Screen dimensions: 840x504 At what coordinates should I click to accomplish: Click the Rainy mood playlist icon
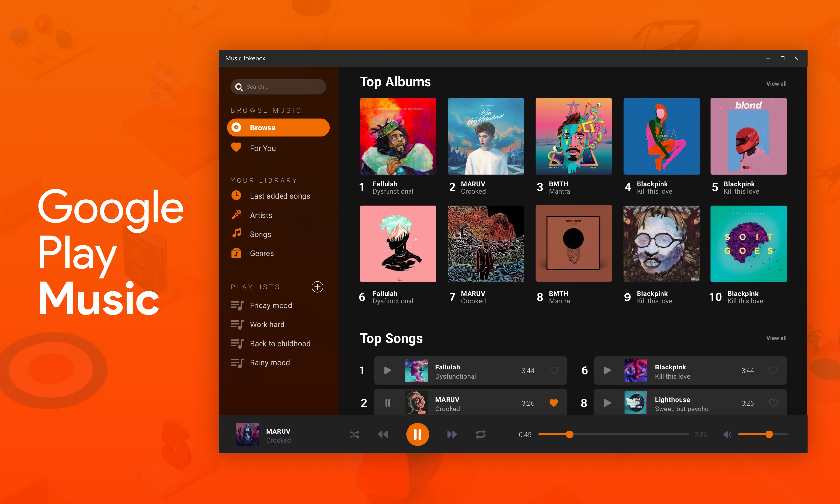click(237, 363)
